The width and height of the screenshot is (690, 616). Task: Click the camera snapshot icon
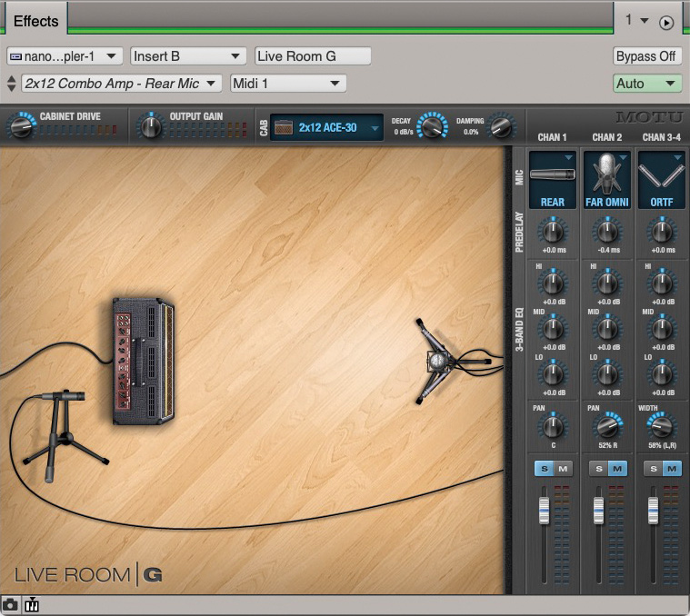coord(10,605)
